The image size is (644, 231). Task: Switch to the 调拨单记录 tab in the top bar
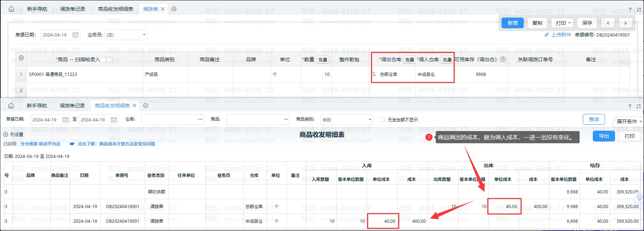(73, 9)
